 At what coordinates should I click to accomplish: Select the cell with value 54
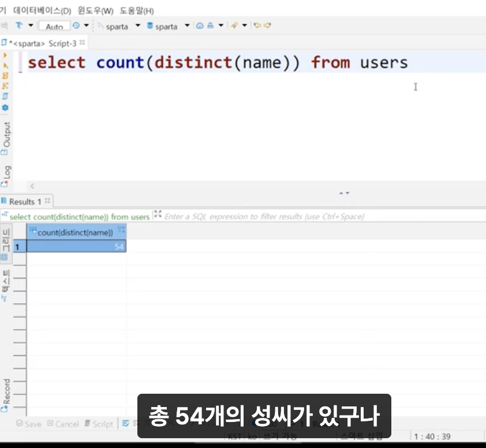point(76,247)
